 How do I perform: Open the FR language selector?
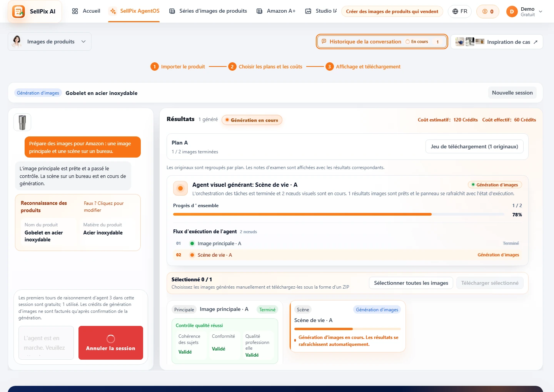[460, 12]
